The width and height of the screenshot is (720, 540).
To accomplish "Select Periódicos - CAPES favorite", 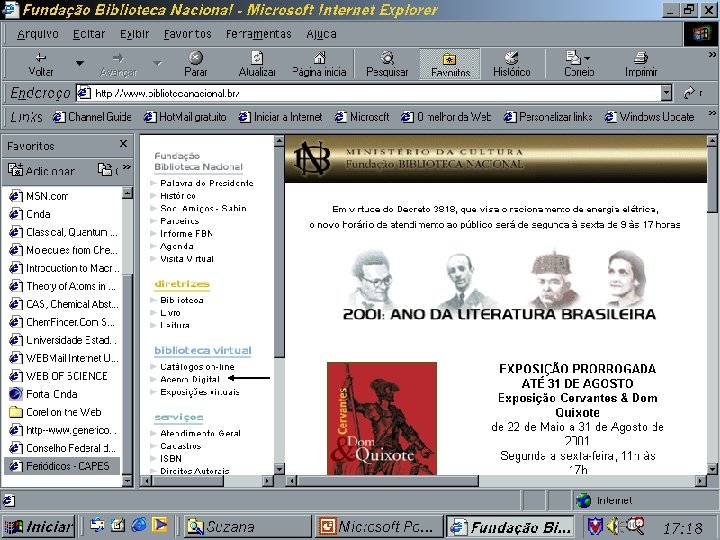I will pyautogui.click(x=62, y=466).
